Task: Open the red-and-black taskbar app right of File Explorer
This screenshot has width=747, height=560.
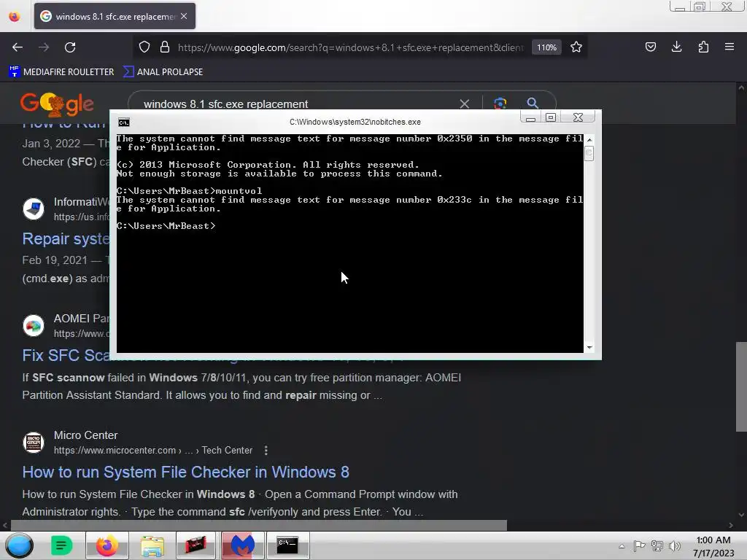Action: [x=197, y=545]
